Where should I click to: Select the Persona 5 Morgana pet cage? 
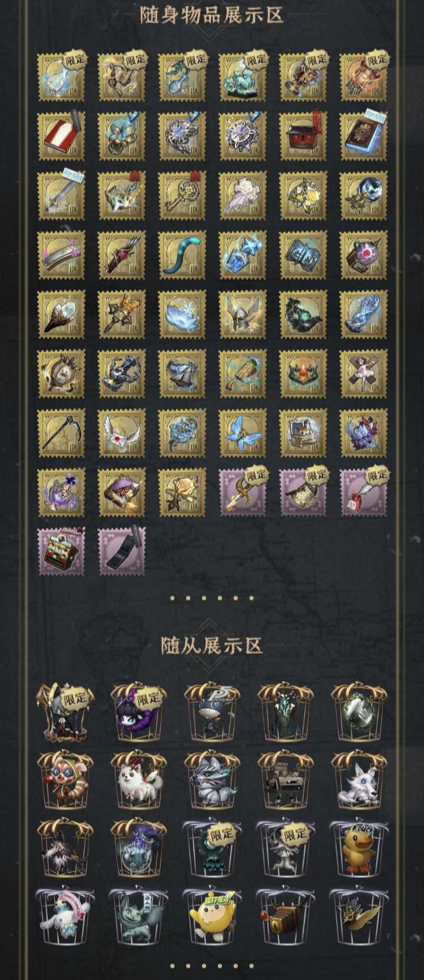click(212, 712)
